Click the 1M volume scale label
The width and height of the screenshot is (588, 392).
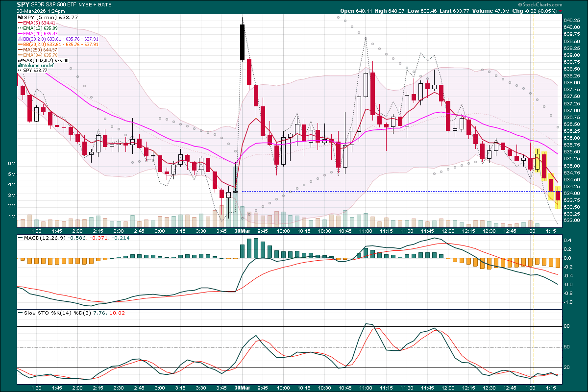(x=12, y=216)
